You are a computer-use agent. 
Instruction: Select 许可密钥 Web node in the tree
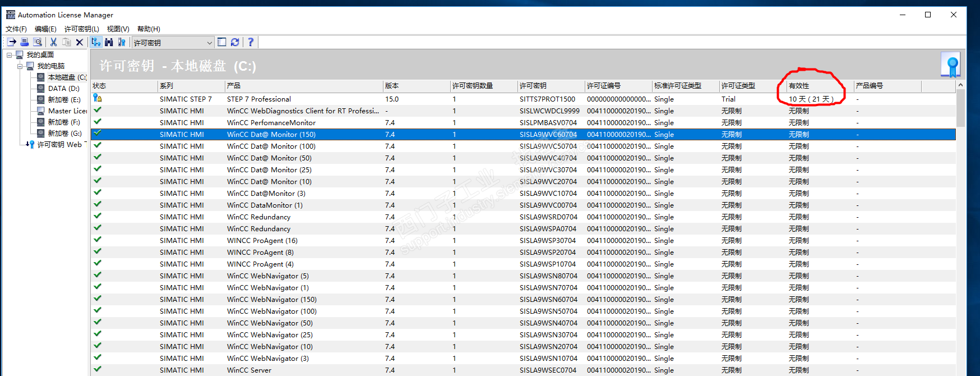59,145
